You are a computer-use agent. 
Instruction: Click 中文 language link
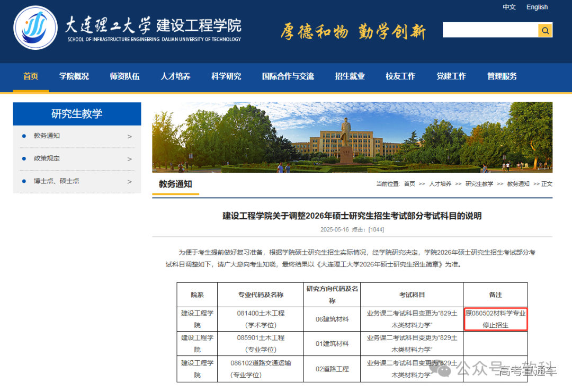[509, 7]
